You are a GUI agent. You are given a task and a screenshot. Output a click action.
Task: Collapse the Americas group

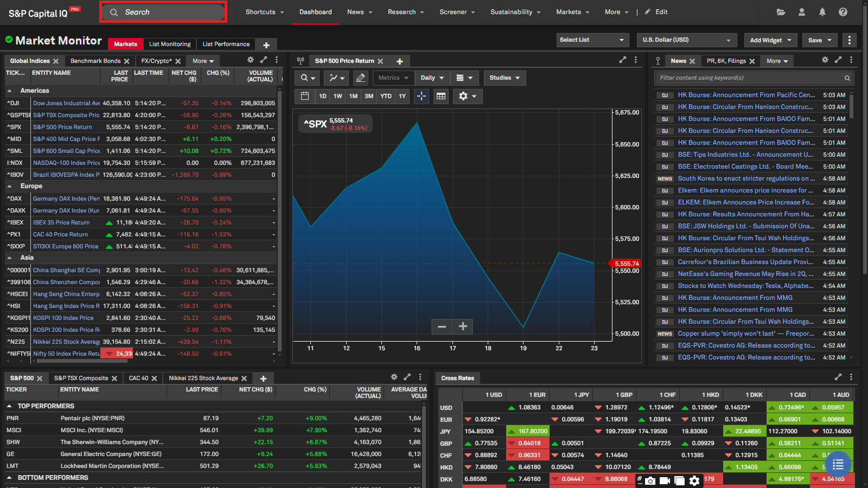(x=10, y=91)
